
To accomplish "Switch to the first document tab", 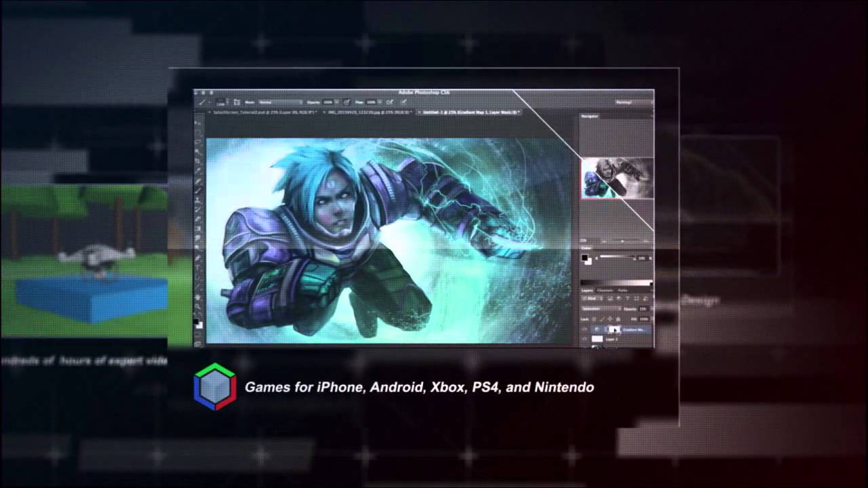I will click(263, 113).
